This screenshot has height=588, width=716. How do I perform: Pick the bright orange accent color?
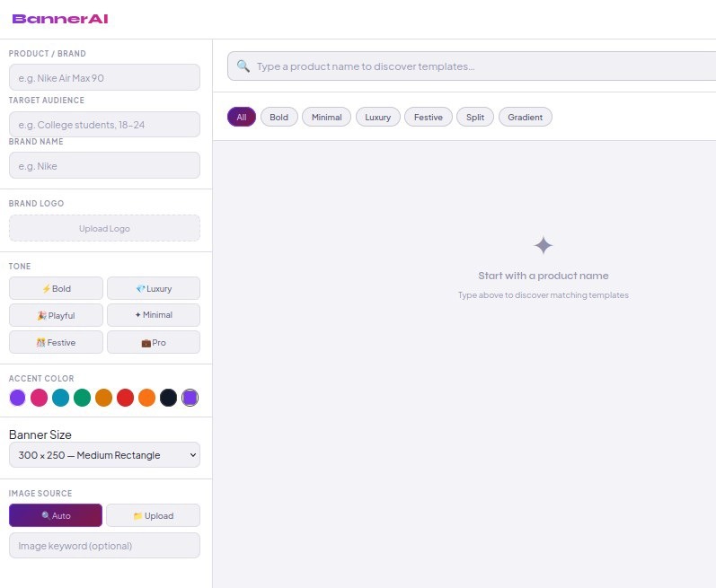[x=146, y=398]
